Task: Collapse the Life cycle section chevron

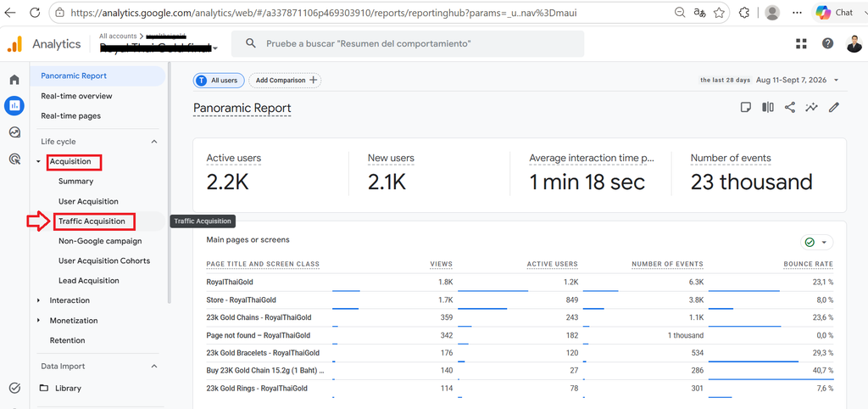Action: (154, 142)
